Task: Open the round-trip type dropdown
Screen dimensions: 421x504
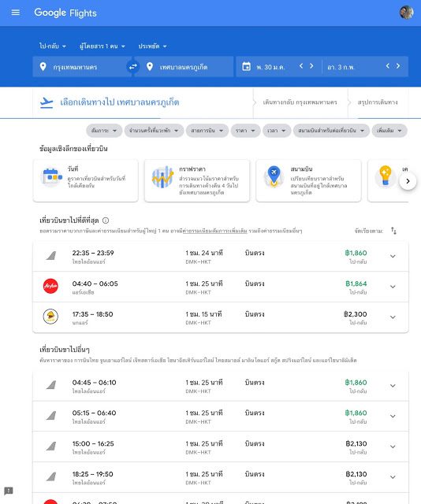Action: (x=53, y=46)
